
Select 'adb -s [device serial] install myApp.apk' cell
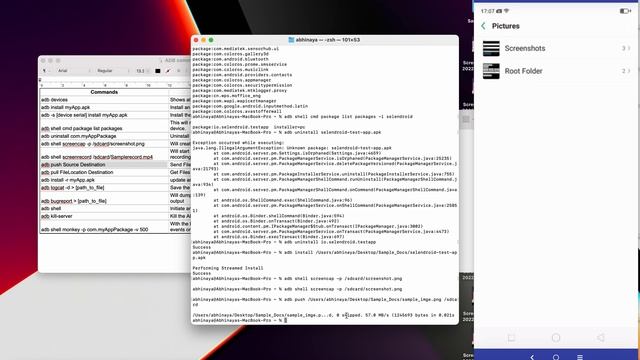click(104, 115)
